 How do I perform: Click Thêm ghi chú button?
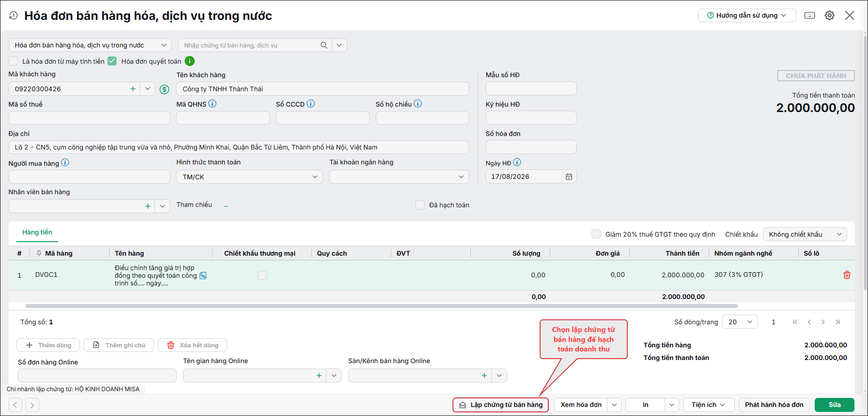tap(119, 345)
